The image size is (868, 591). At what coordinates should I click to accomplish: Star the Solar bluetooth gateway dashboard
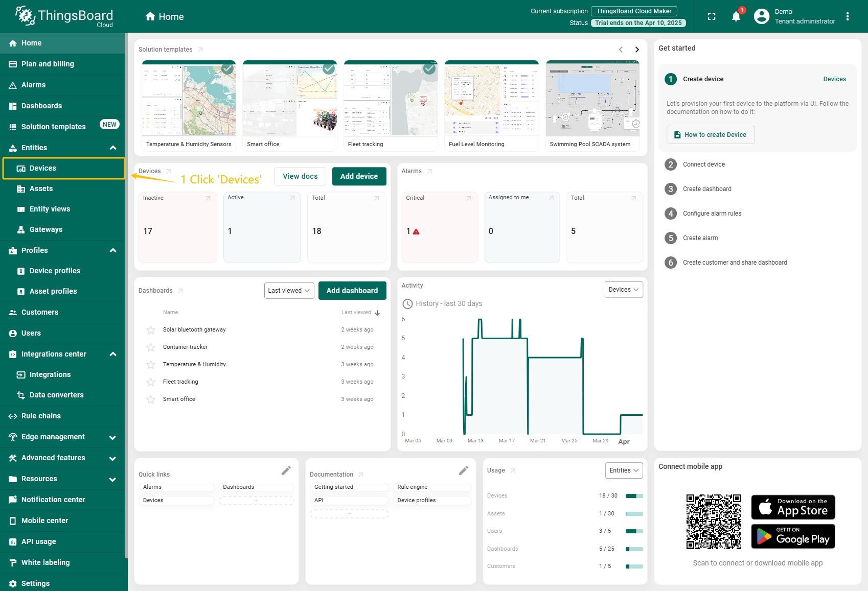coord(151,330)
